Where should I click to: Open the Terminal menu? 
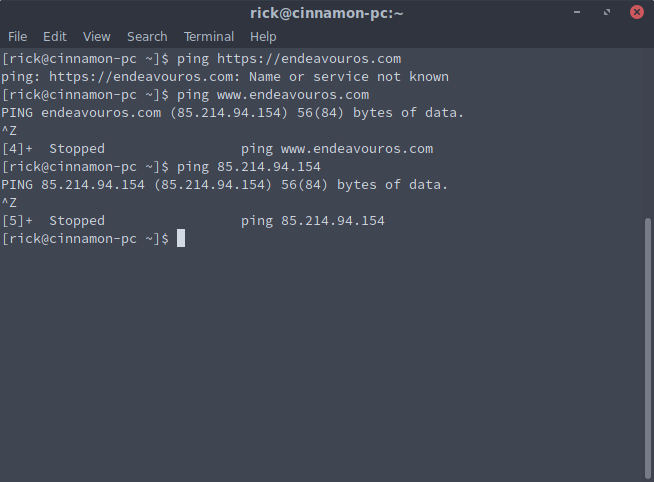(x=209, y=37)
